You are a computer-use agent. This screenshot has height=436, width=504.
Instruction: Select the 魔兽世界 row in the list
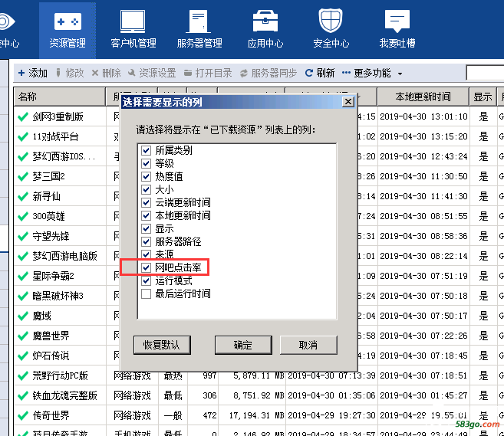click(51, 336)
